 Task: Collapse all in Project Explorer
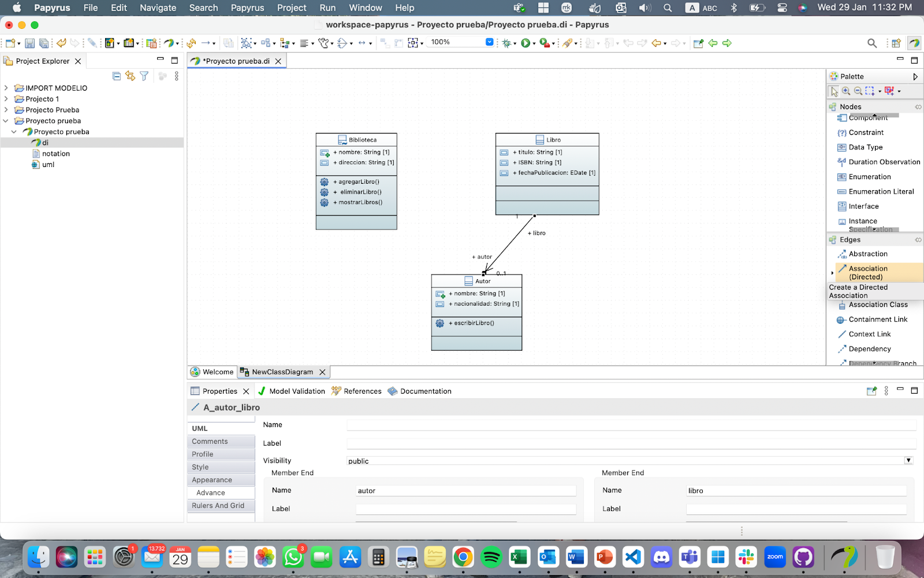pos(117,76)
